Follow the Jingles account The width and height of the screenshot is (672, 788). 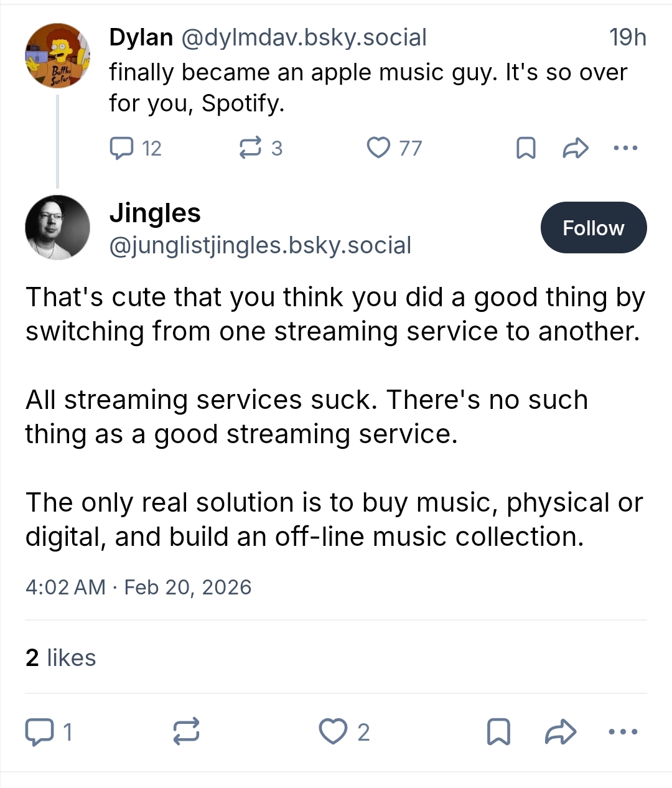click(x=594, y=228)
